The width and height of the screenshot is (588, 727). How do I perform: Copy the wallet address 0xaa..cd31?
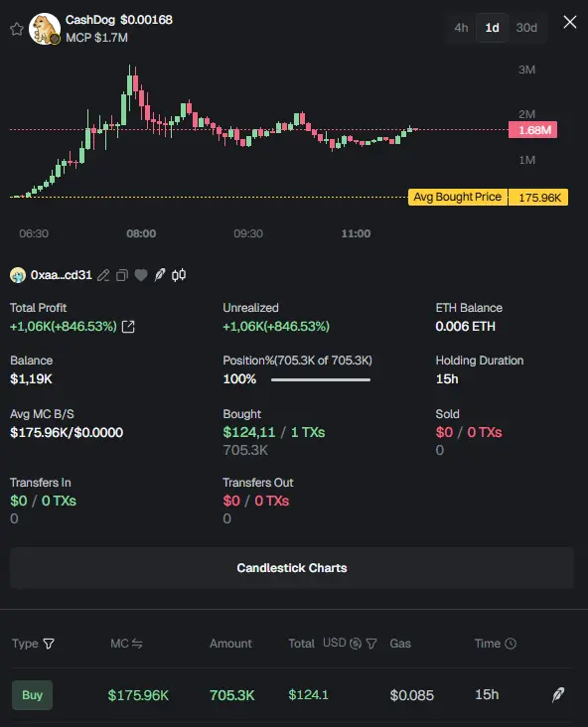click(x=122, y=275)
